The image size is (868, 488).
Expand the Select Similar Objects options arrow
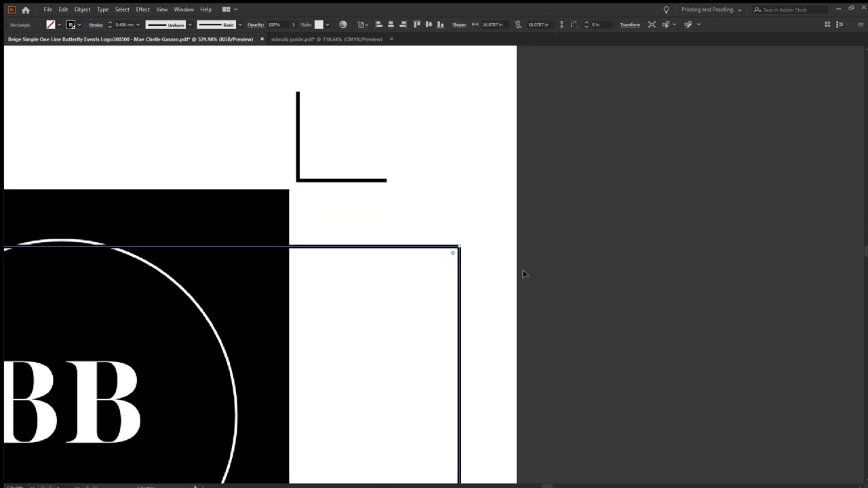pos(674,25)
